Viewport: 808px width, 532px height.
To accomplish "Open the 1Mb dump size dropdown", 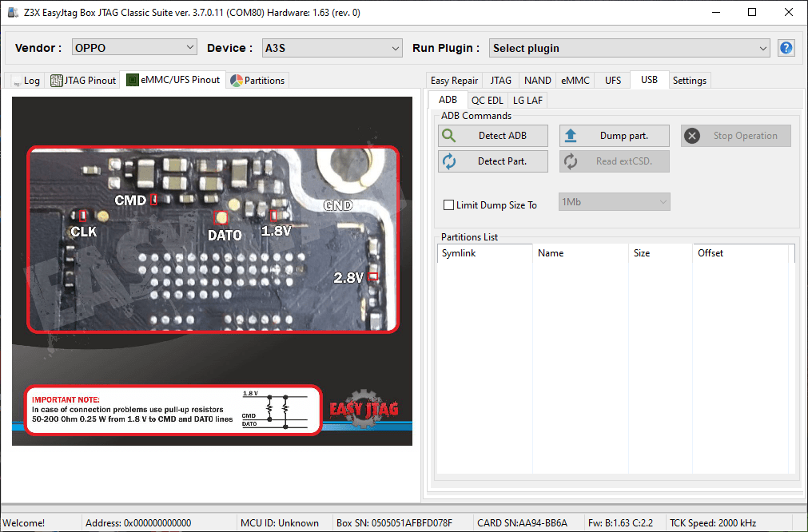I will pos(615,202).
